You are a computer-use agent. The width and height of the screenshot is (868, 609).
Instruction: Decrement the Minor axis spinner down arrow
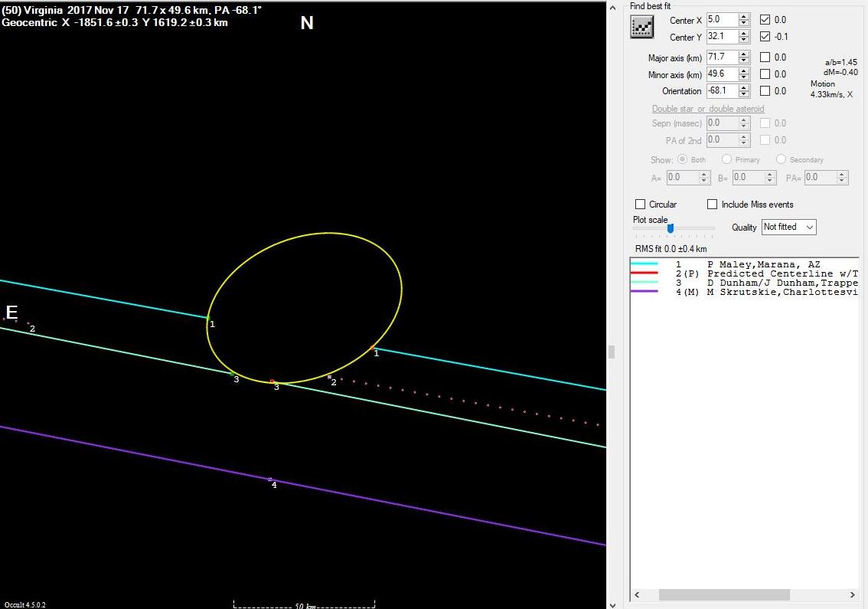(743, 77)
